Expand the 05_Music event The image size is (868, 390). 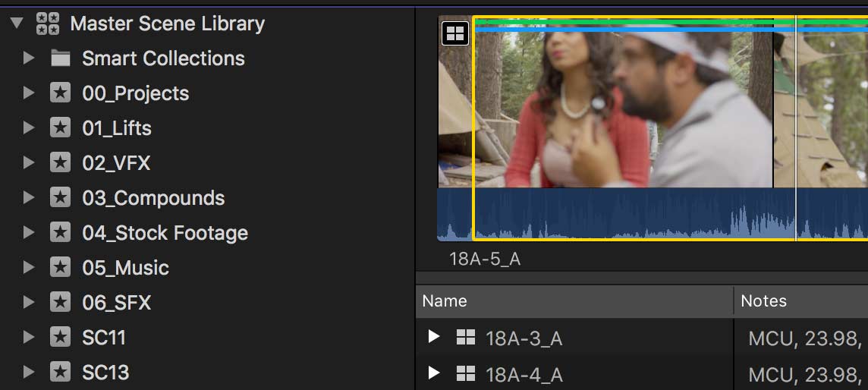(29, 267)
